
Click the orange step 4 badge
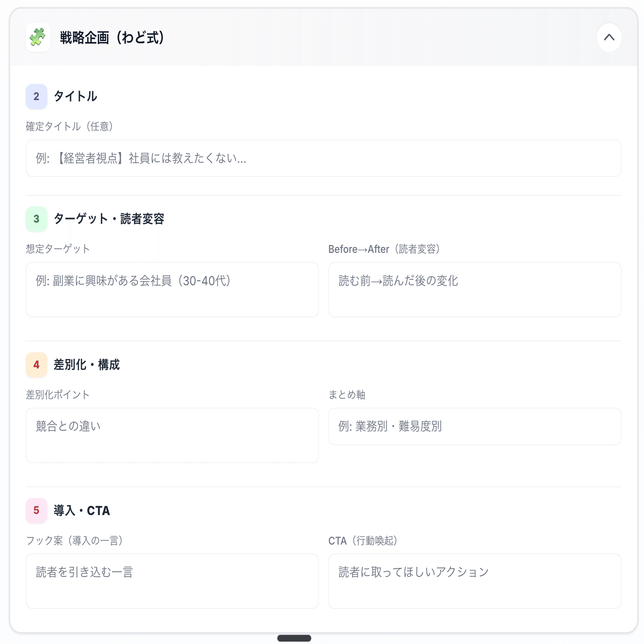coord(36,365)
